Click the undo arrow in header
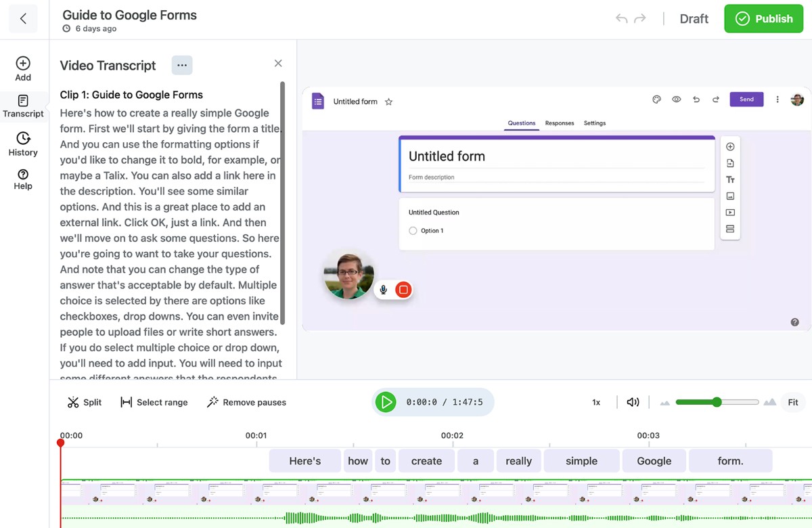The image size is (812, 528). point(621,18)
